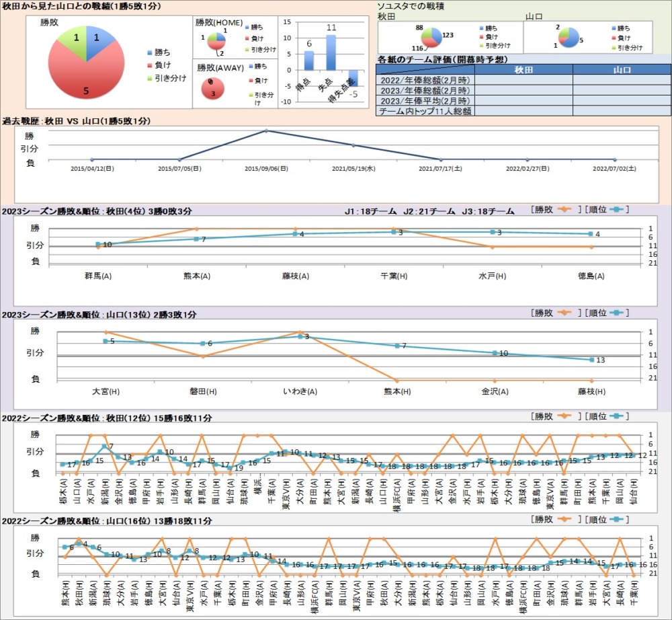Image resolution: width=672 pixels, height=620 pixels.
Task: Click the 山口 ソユスタ record pie chart
Action: (x=569, y=38)
